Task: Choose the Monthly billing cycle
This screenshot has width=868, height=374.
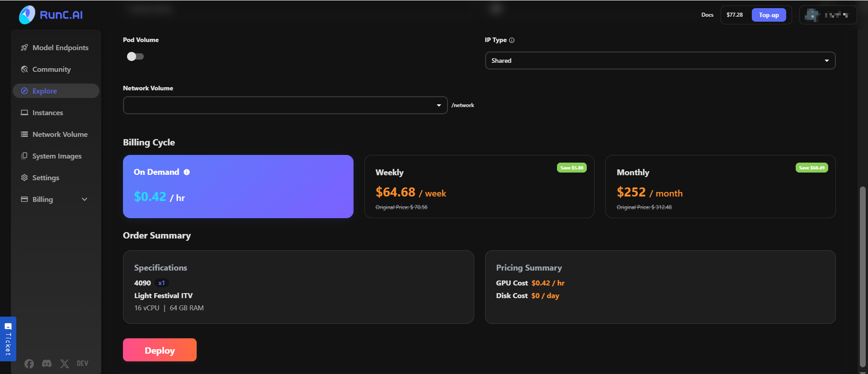Action: pos(720,187)
